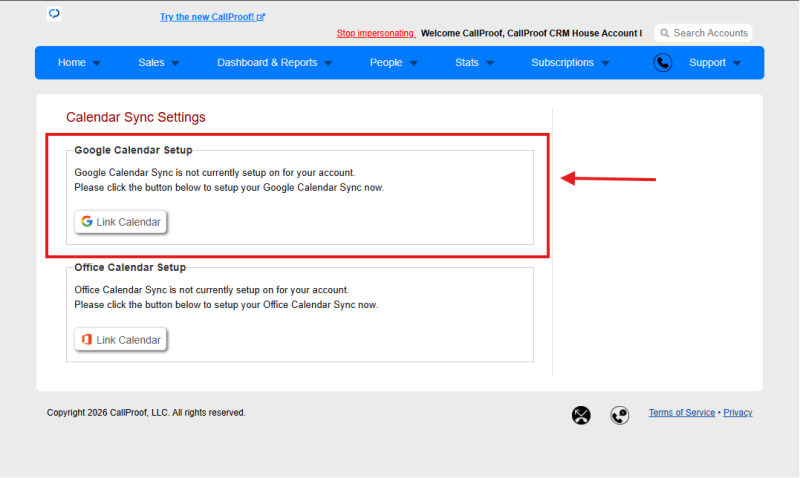800x478 pixels.
Task: Click the Copyright 2026 CallProof footer text
Action: pos(146,412)
